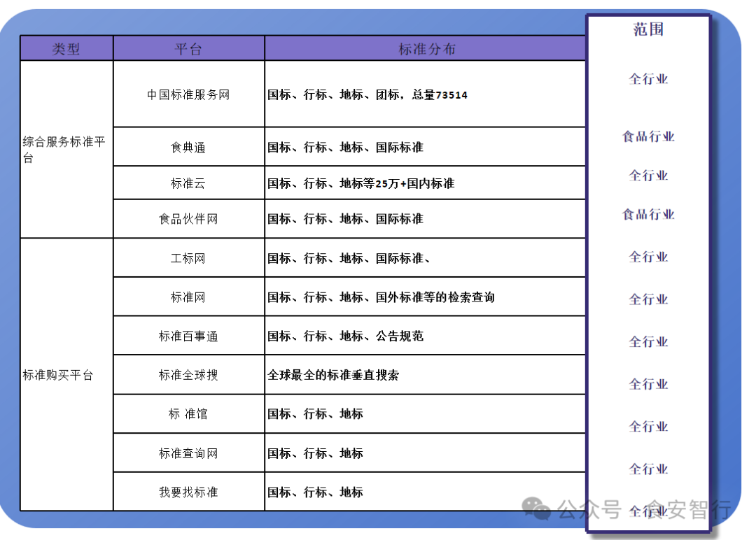The height and width of the screenshot is (540, 756).
Task: Select 标准查询网 row's 国标、行标、地标 cell
Action: click(426, 453)
